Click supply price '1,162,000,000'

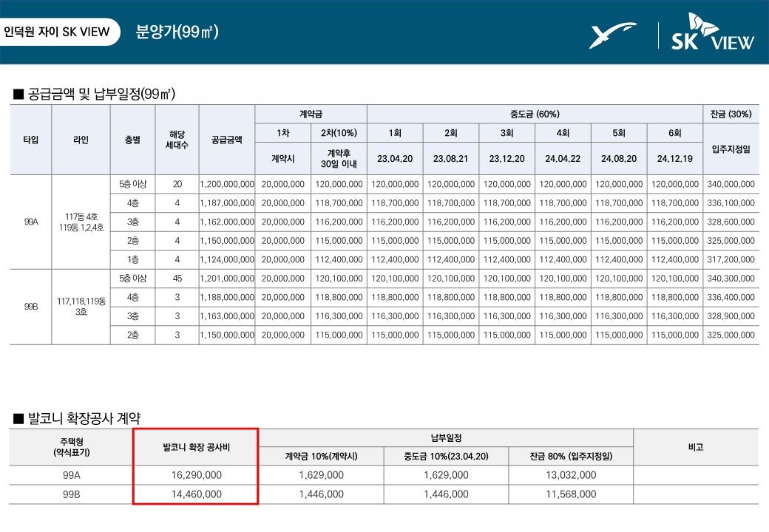(x=226, y=222)
